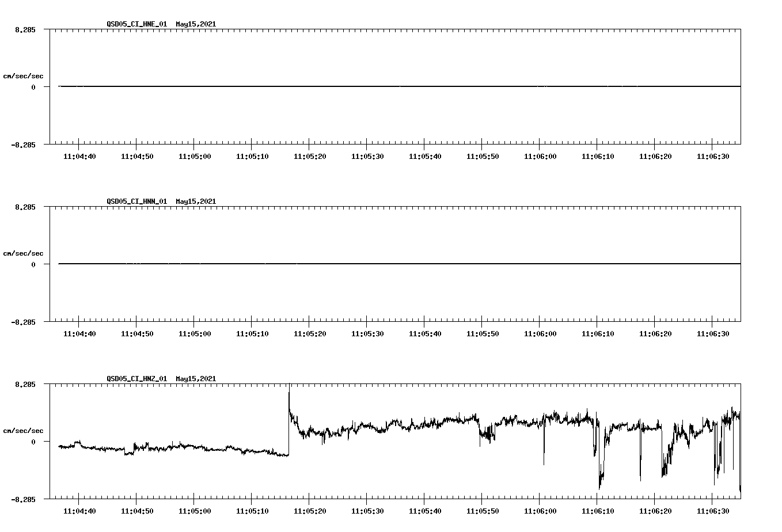Click the 11:04:40 time tick label

pos(81,155)
